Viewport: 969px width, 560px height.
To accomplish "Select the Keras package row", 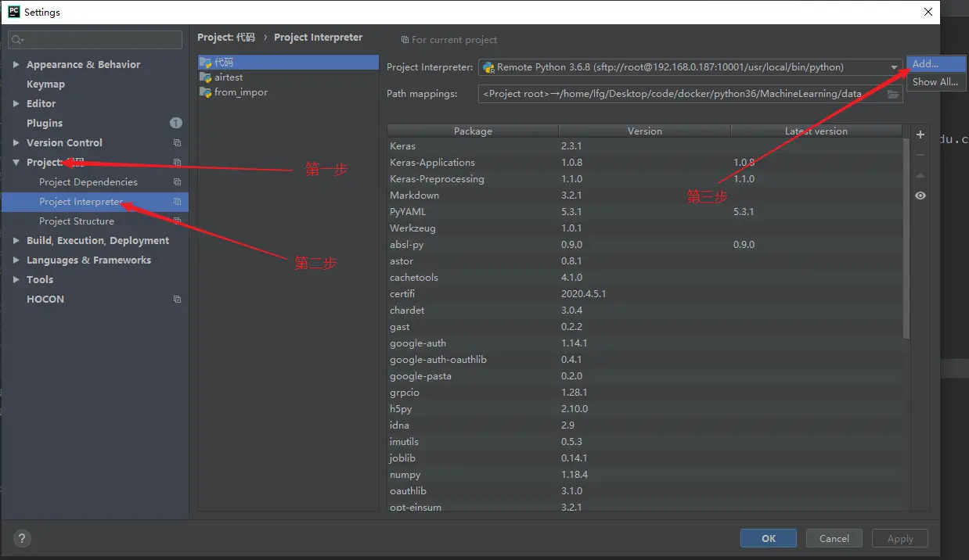I will coord(645,146).
